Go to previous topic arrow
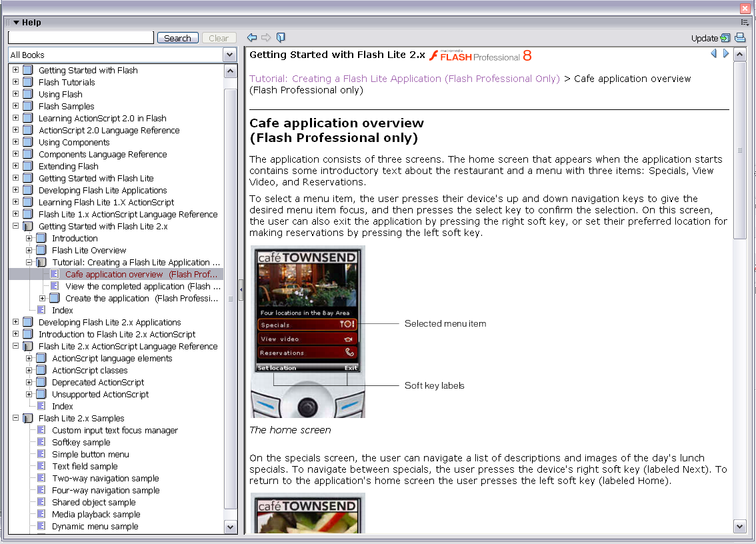 point(713,54)
